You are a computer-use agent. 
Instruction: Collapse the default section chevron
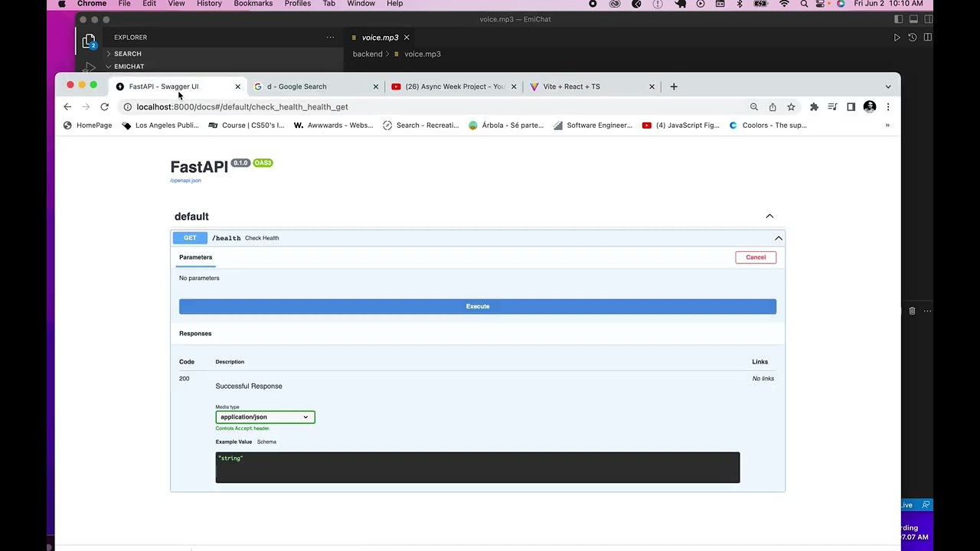[x=769, y=217]
